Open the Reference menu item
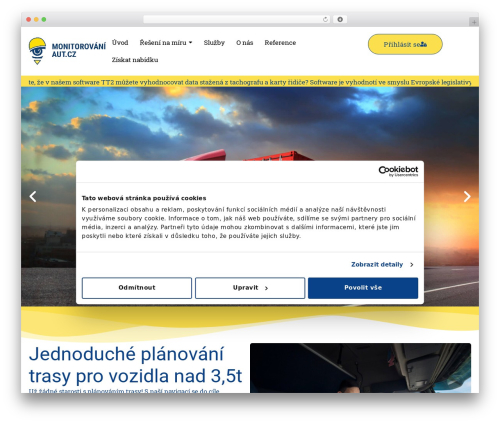500x423 pixels. pos(280,43)
